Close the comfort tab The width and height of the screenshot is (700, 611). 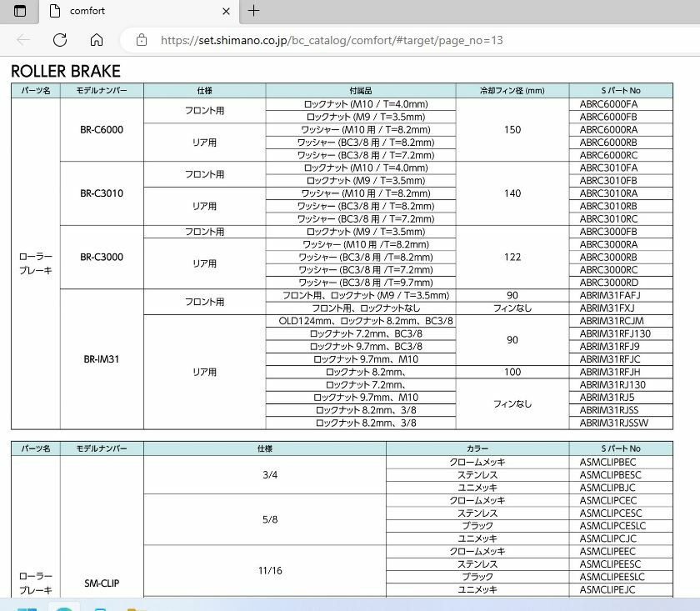click(227, 11)
